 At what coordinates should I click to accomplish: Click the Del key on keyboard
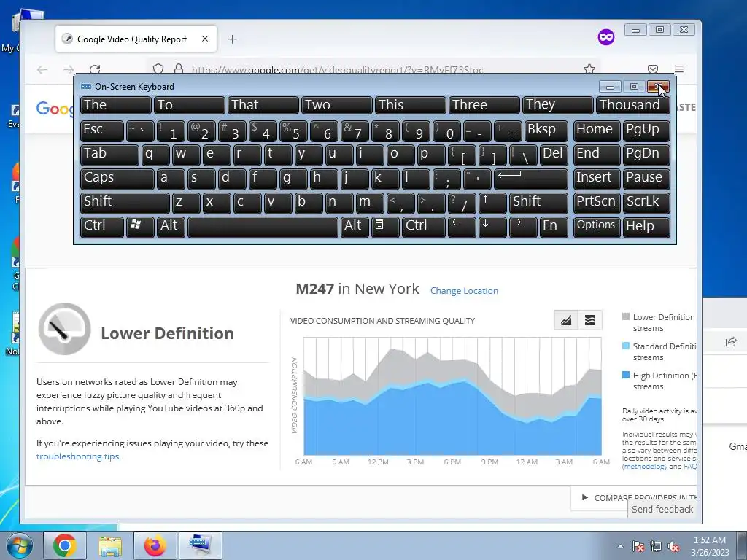tap(554, 155)
